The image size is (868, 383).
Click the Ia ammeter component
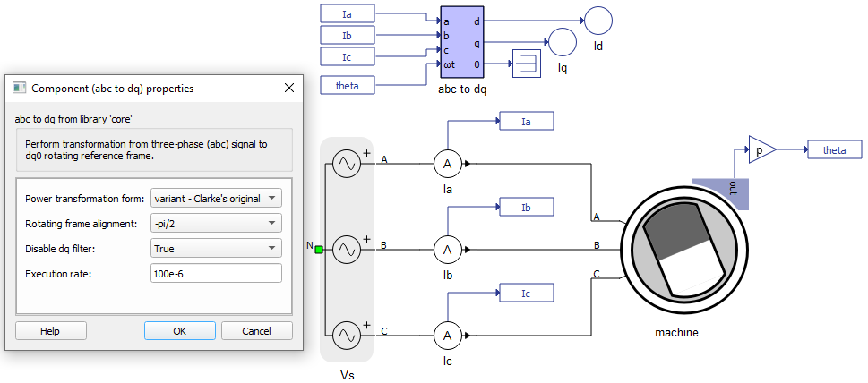coord(447,164)
